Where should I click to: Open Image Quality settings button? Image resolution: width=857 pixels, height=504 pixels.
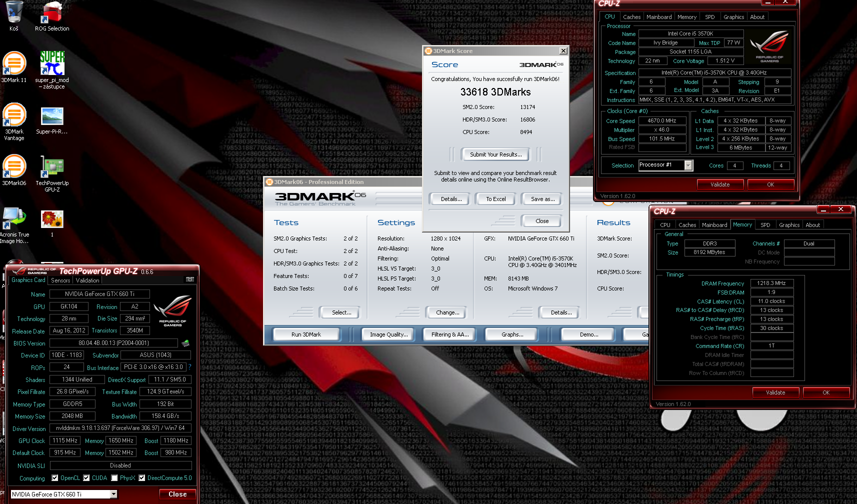click(388, 334)
